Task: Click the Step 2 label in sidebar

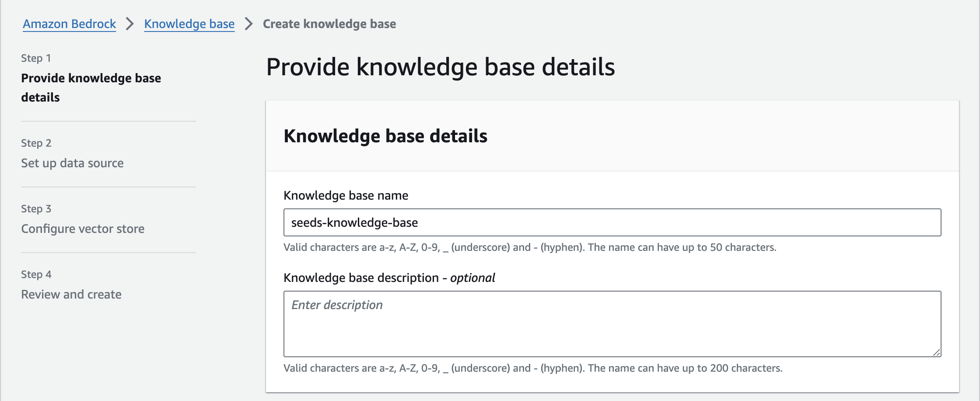Action: click(36, 143)
